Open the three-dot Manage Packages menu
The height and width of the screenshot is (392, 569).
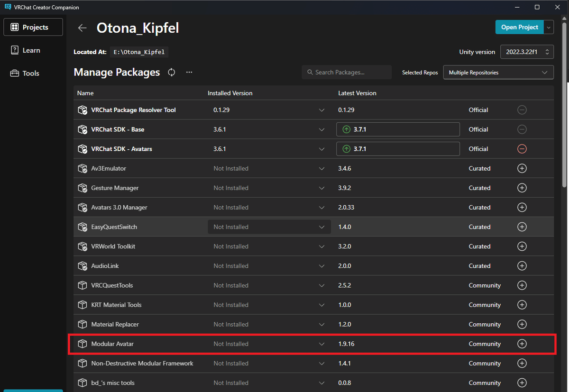click(189, 73)
